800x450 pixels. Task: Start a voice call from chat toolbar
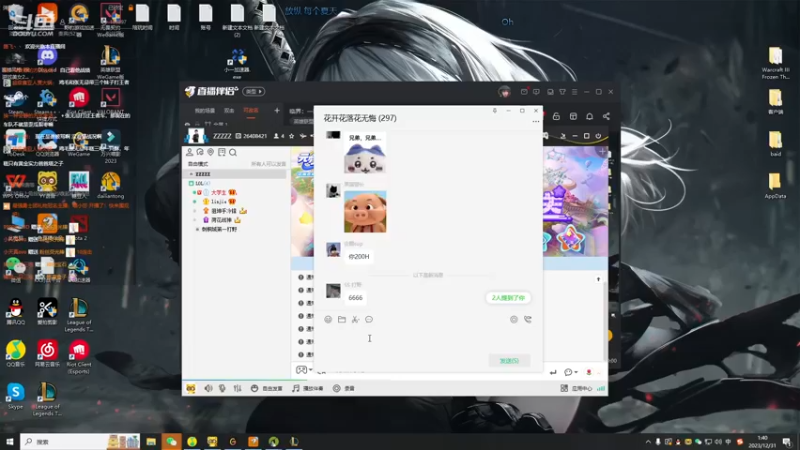pos(528,319)
